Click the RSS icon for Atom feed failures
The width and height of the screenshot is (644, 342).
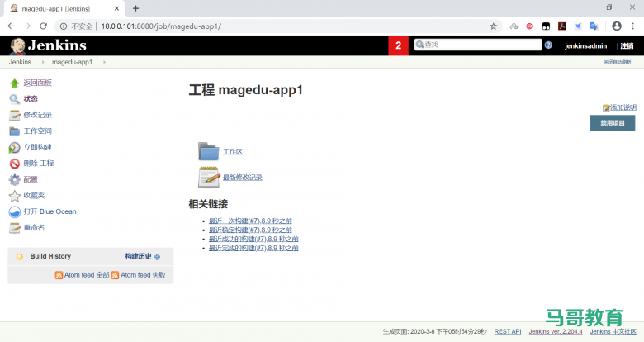(115, 275)
